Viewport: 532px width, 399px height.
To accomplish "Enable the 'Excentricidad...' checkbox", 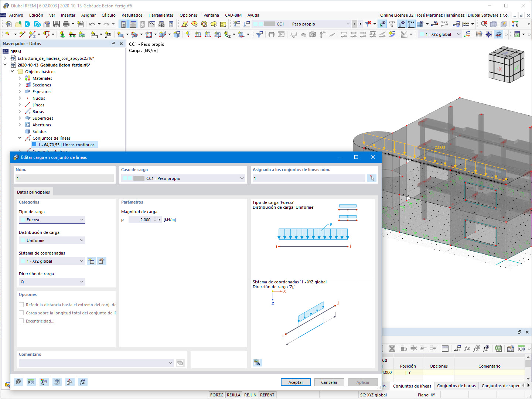I will (x=21, y=321).
